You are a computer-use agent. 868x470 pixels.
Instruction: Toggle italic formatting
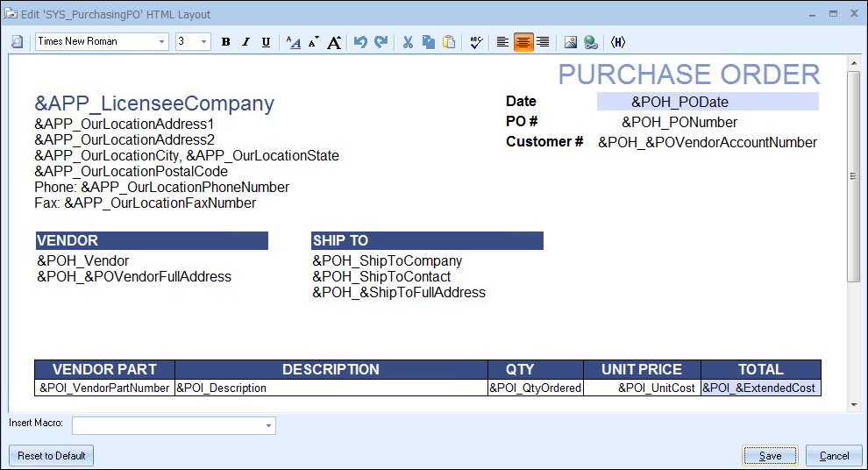click(x=245, y=42)
